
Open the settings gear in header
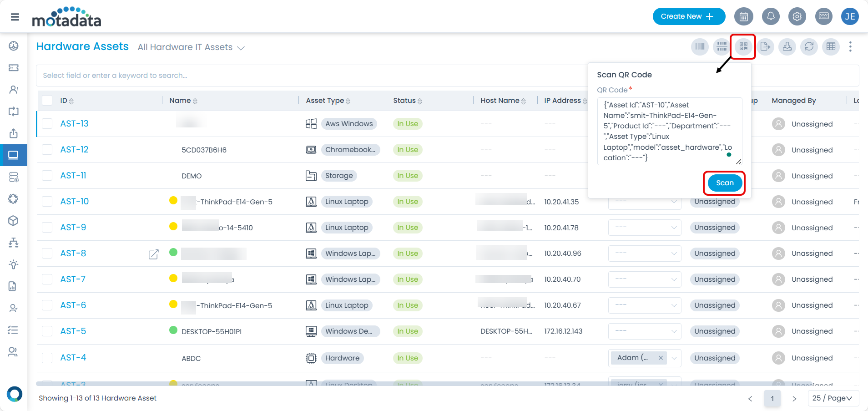point(797,17)
